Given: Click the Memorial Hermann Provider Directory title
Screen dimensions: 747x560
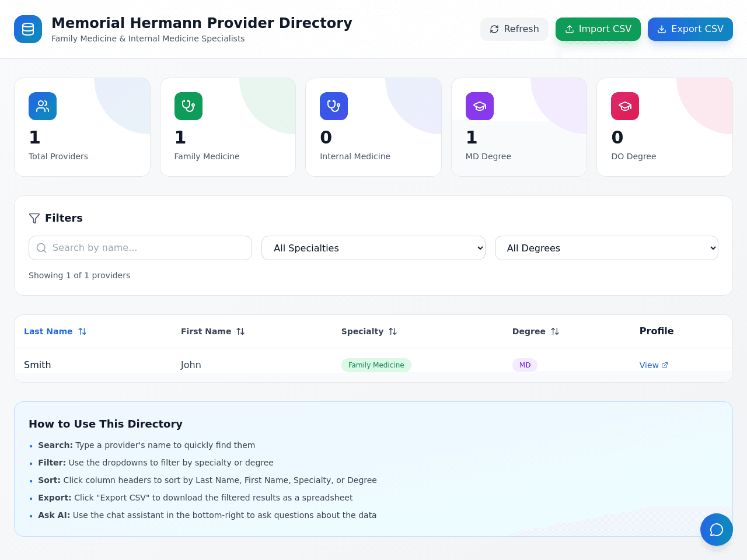Looking at the screenshot, I should pos(202,23).
